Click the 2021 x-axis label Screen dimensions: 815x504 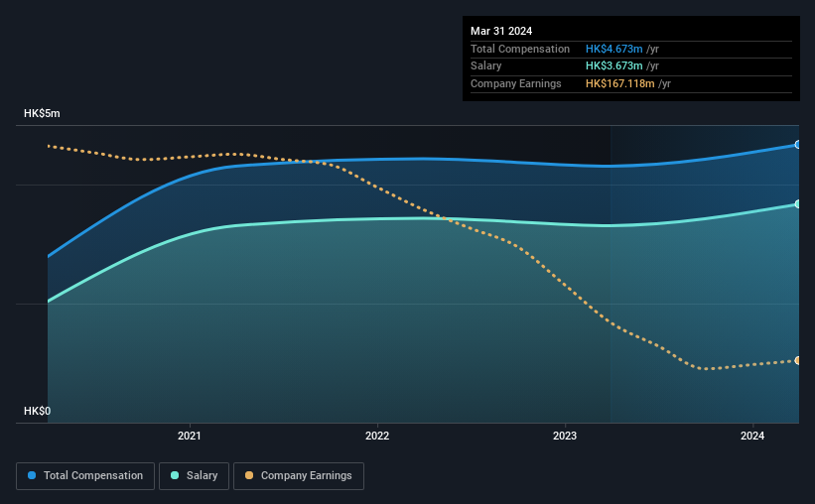click(190, 436)
